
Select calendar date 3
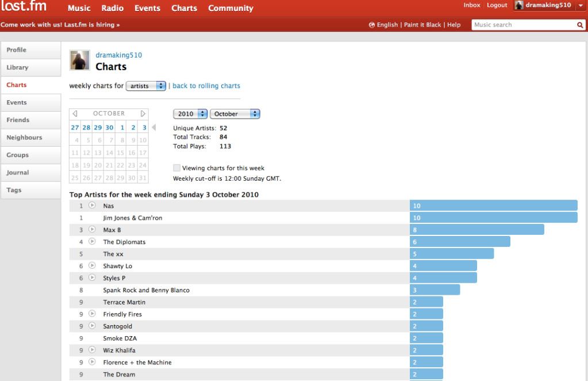pyautogui.click(x=144, y=128)
